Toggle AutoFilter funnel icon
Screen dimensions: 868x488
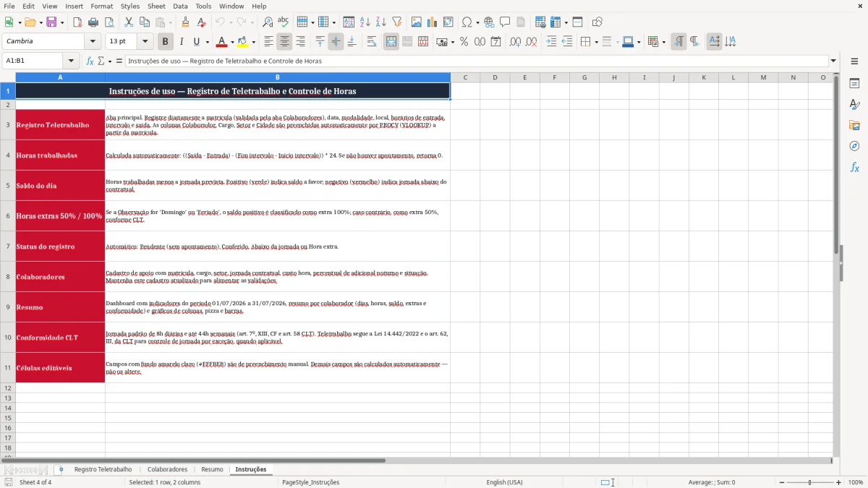[396, 22]
